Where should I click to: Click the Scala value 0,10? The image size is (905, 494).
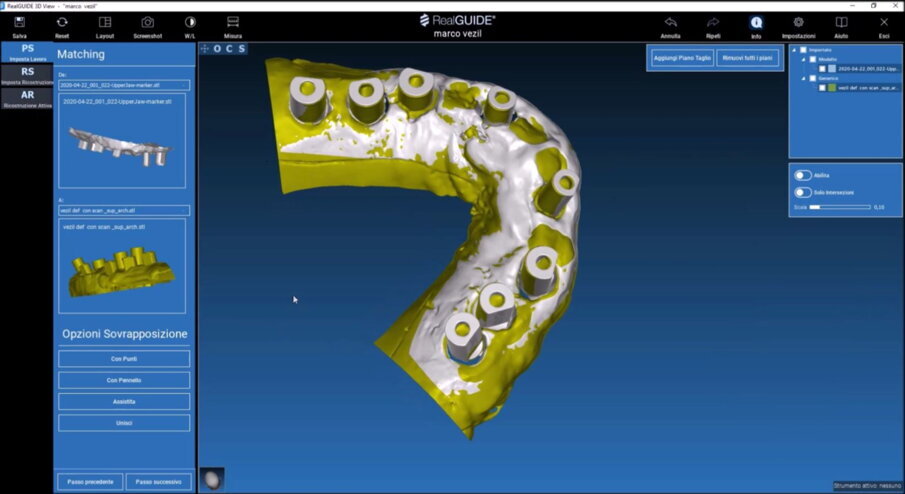[x=879, y=207]
